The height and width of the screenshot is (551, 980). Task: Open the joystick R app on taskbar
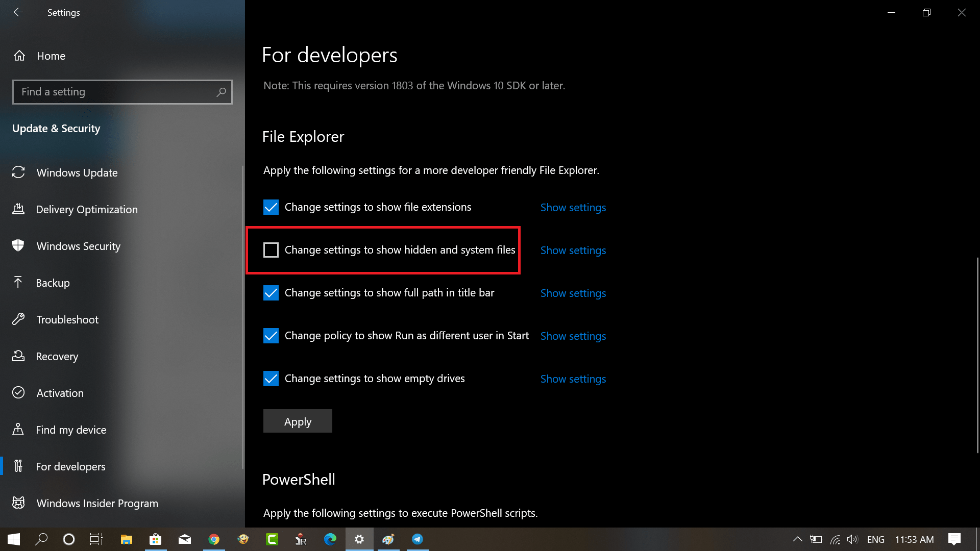tap(301, 539)
